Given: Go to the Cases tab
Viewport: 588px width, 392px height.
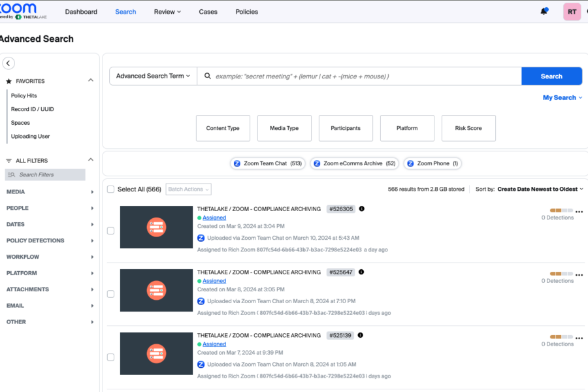Looking at the screenshot, I should coord(208,12).
